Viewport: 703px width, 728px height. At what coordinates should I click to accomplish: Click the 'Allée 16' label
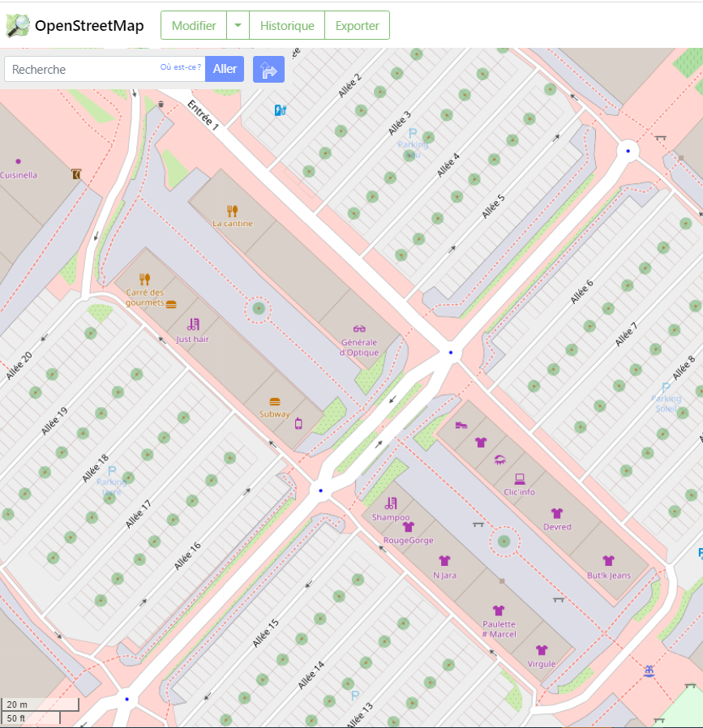(x=187, y=556)
